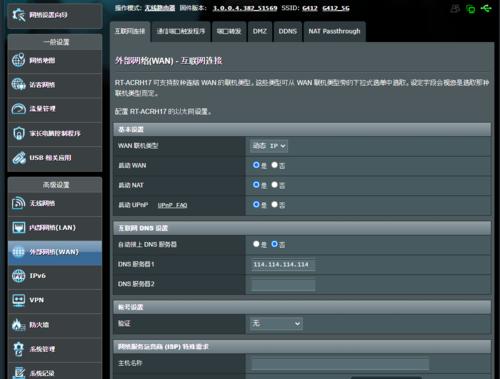This screenshot has width=500, height=379.
Task: Click the green network clients icon at top right
Action: point(471,9)
